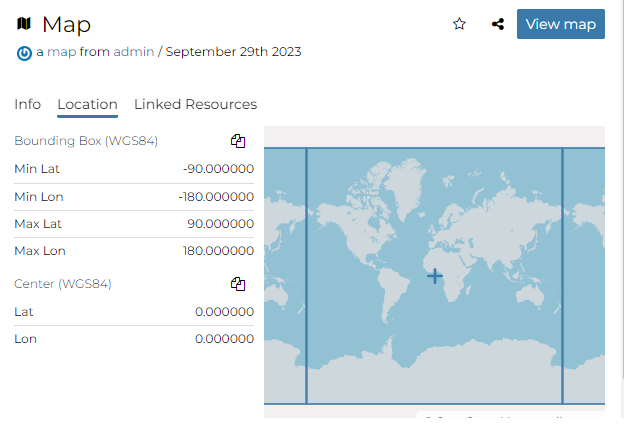Screen dimensions: 624x428
Task: Click the star favorite icon
Action: (x=459, y=24)
